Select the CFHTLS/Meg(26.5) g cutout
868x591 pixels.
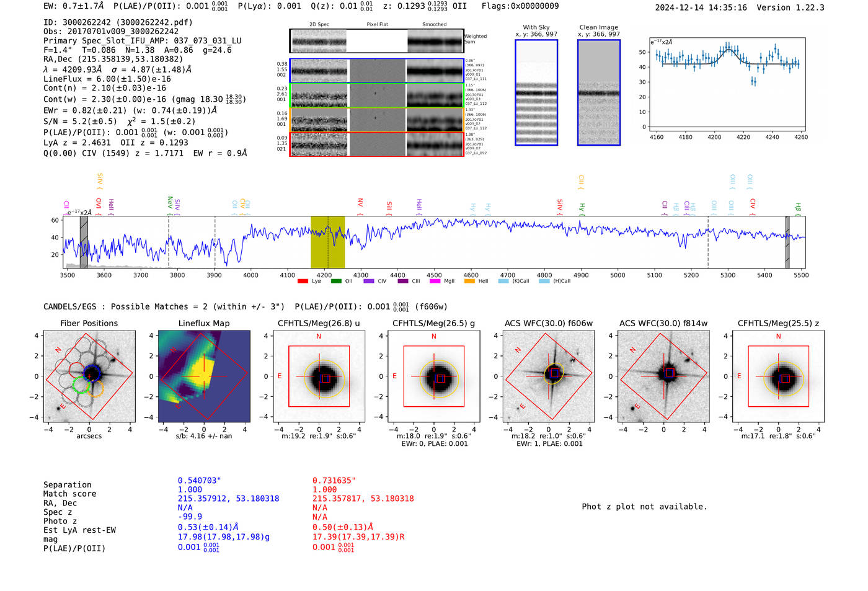(x=434, y=376)
